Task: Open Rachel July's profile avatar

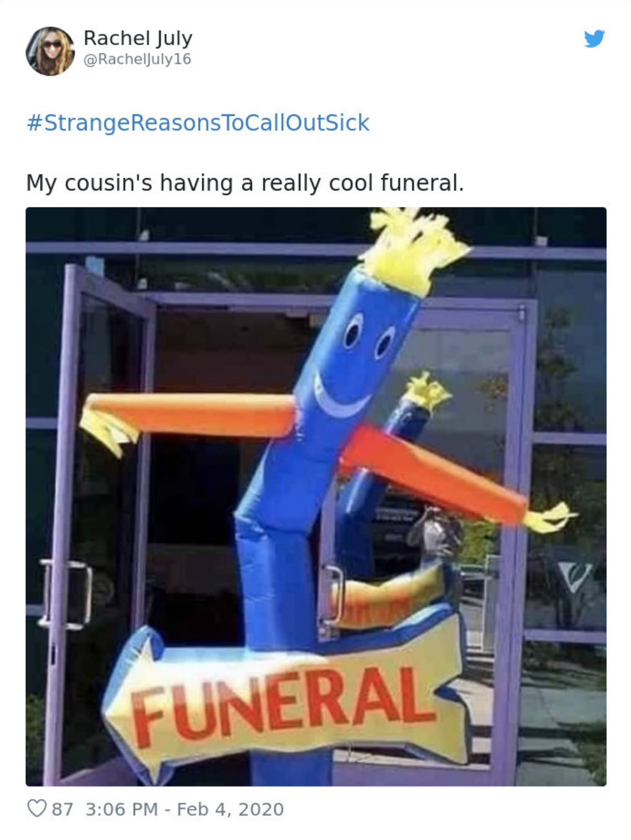Action: [x=51, y=51]
